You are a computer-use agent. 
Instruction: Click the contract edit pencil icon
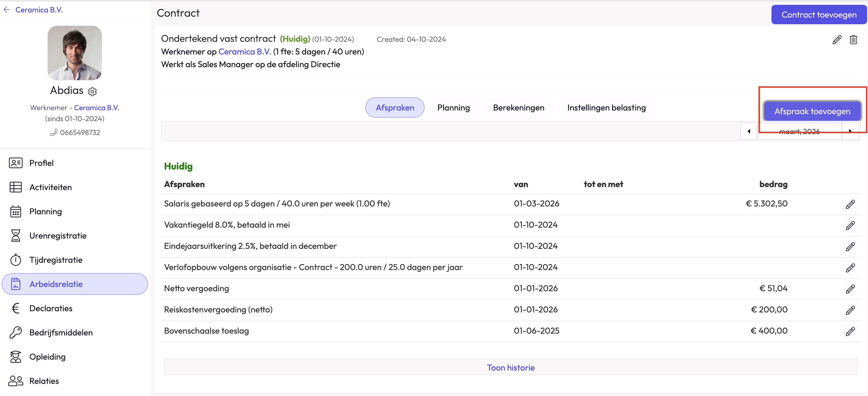[x=837, y=40]
